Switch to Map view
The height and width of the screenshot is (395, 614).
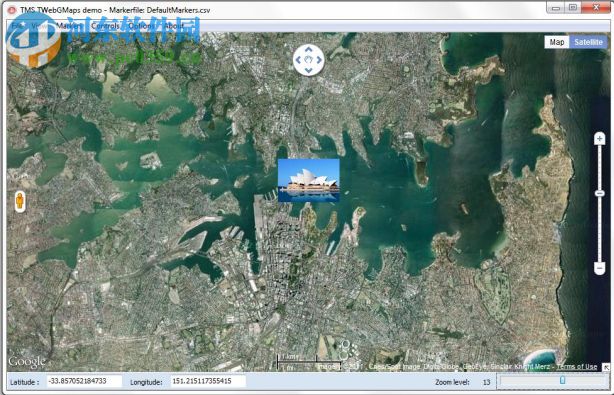[x=556, y=42]
